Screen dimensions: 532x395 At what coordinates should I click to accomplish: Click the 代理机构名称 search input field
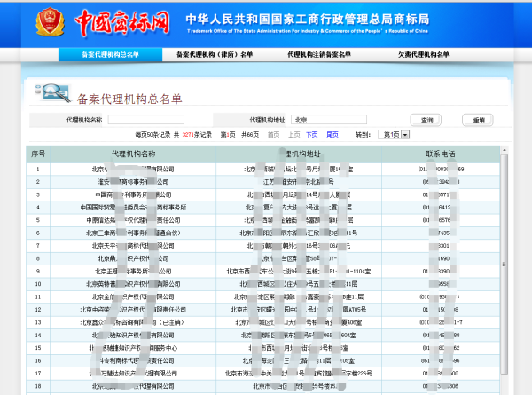[x=145, y=119]
